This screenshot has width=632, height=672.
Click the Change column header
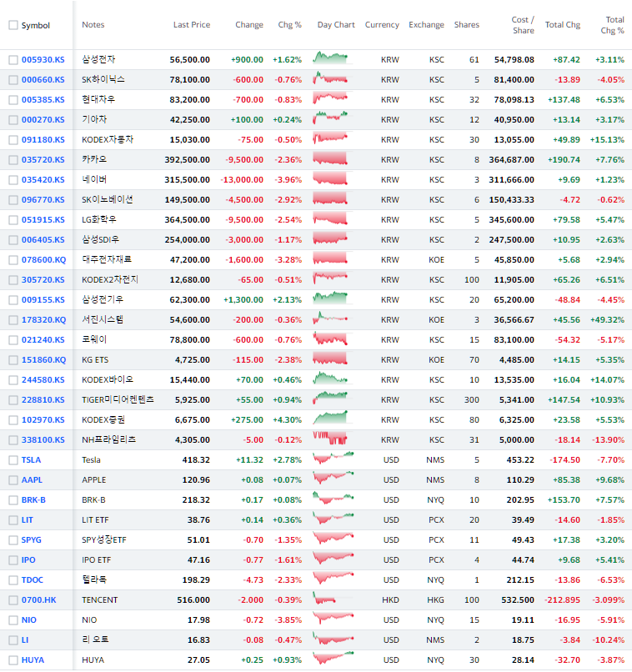[249, 25]
